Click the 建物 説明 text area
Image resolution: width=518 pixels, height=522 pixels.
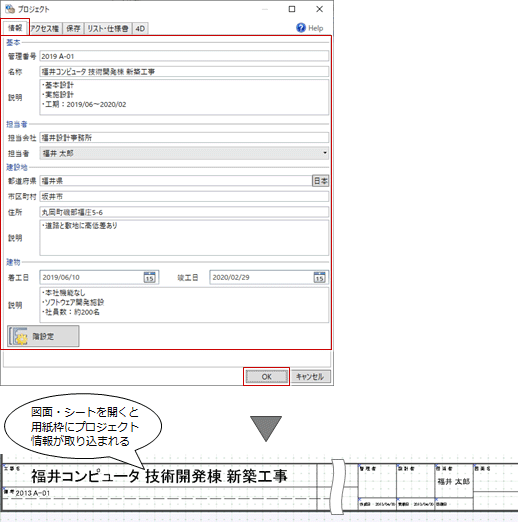click(184, 305)
